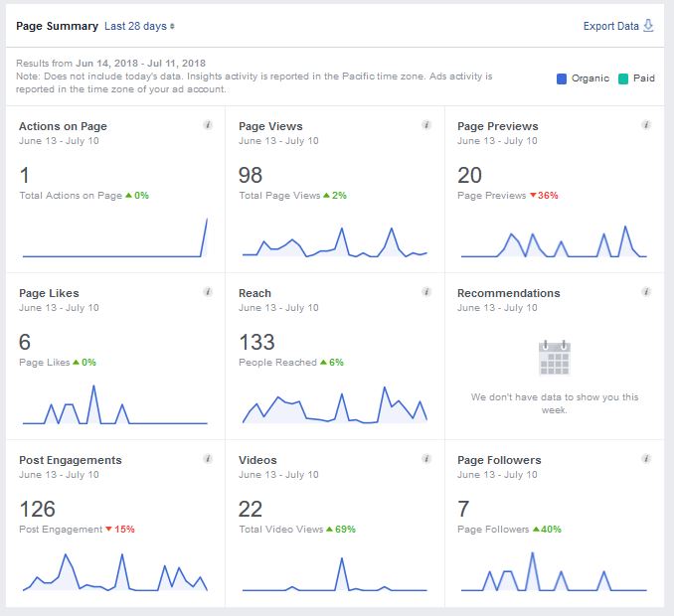Open the Reach card title
This screenshot has width=674, height=616.
(254, 293)
